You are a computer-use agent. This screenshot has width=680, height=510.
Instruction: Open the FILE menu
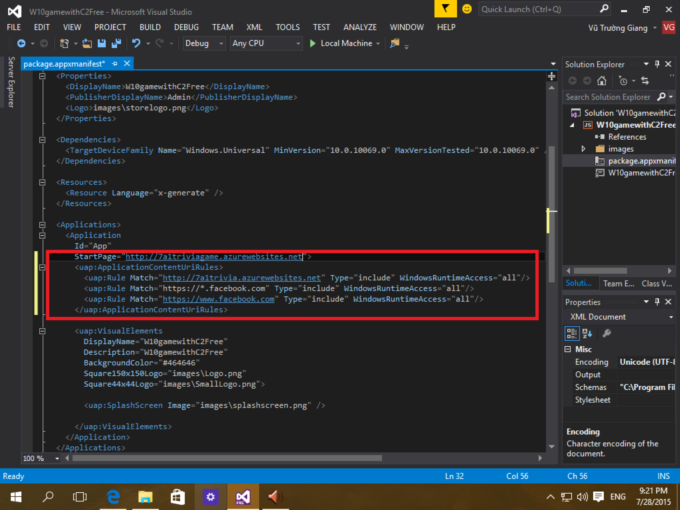pyautogui.click(x=13, y=27)
